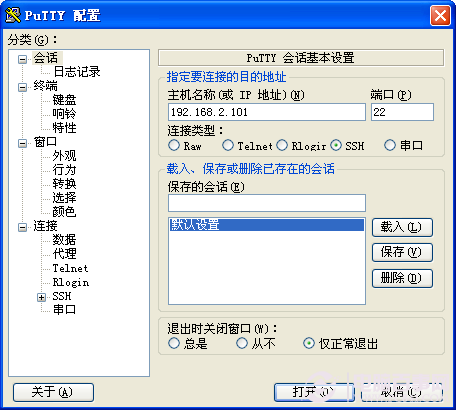Choose 总是 for closing window on exit
Viewport: 456px width, 410px height.
[174, 343]
